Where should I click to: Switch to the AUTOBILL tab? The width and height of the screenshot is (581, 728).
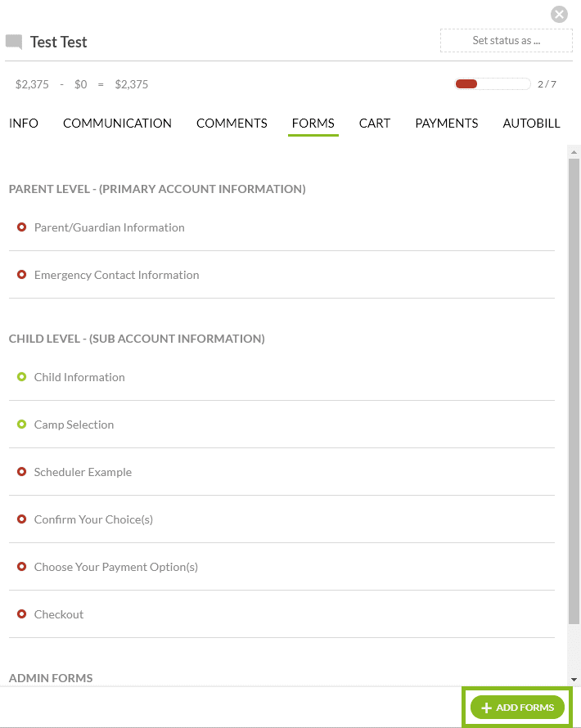531,124
